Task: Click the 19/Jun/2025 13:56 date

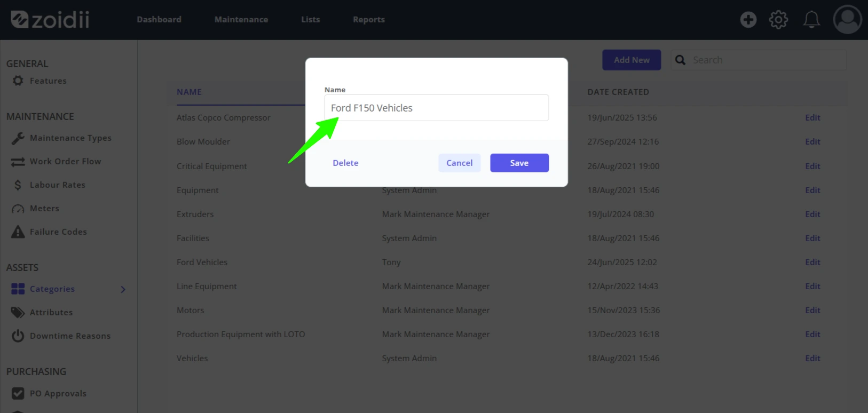Action: pyautogui.click(x=622, y=117)
